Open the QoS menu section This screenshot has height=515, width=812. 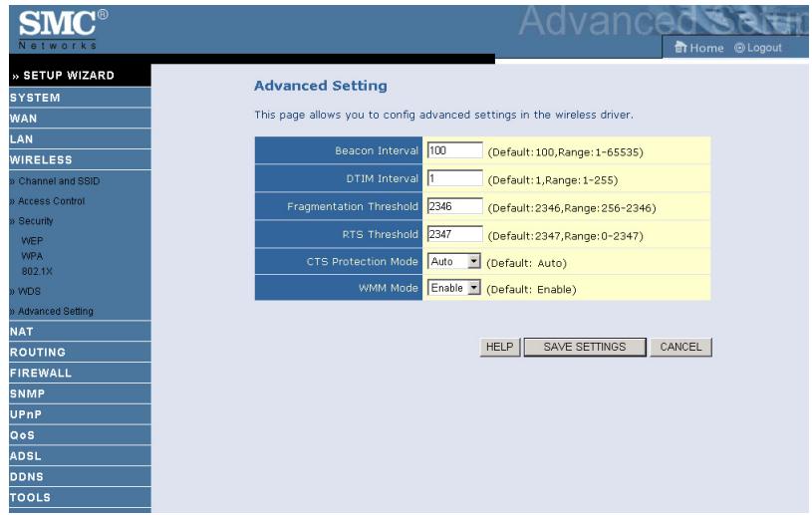tap(80, 434)
